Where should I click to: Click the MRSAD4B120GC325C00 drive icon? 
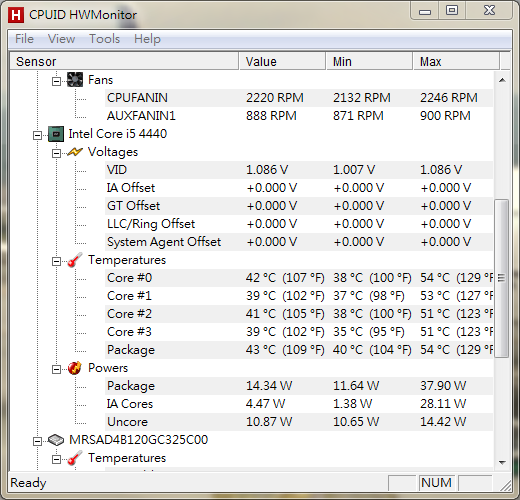56,440
